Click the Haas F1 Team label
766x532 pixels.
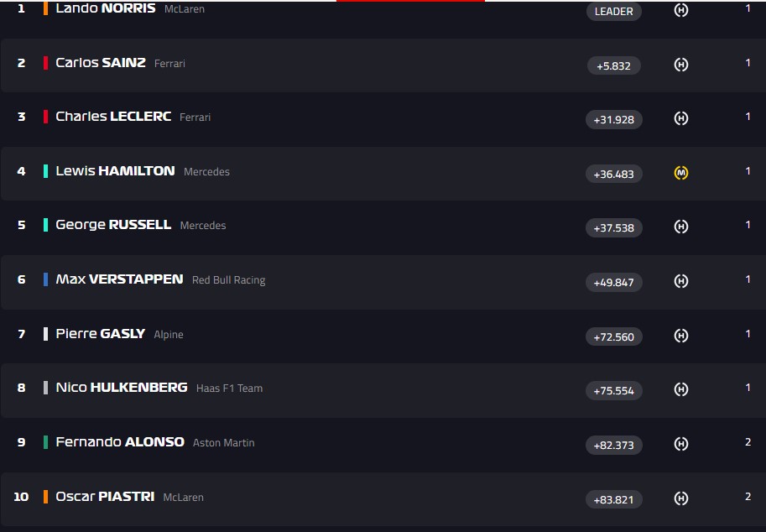pyautogui.click(x=229, y=389)
